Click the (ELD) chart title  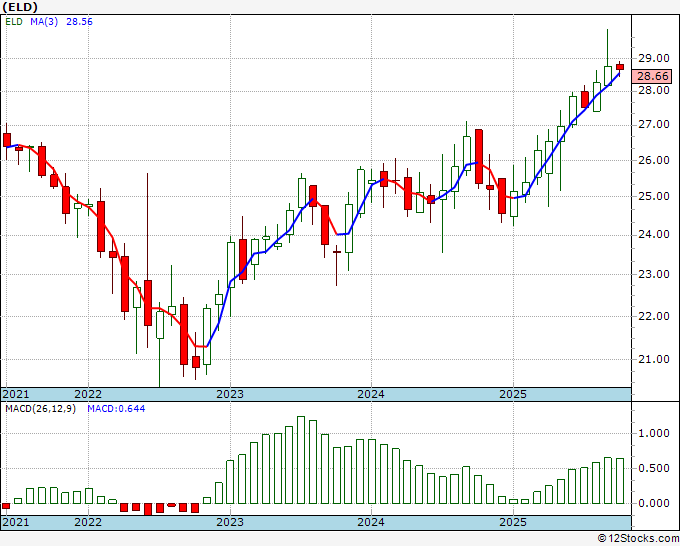[x=20, y=7]
